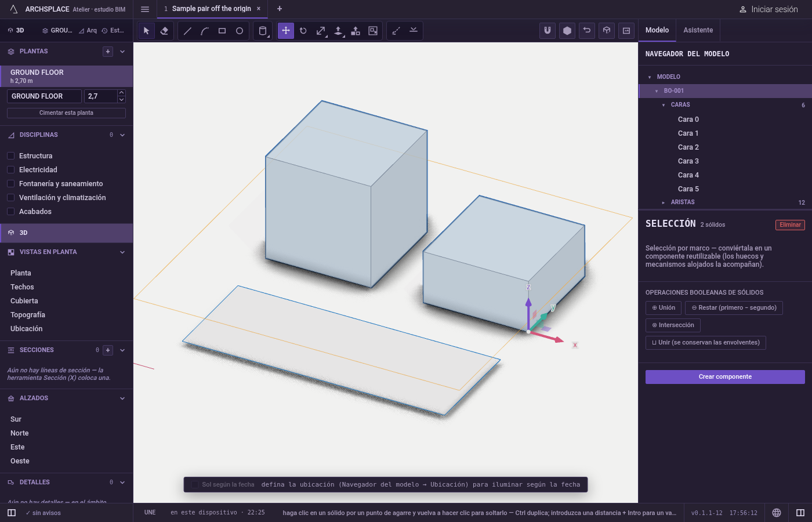
Task: Open the Modelo tab
Action: click(657, 30)
